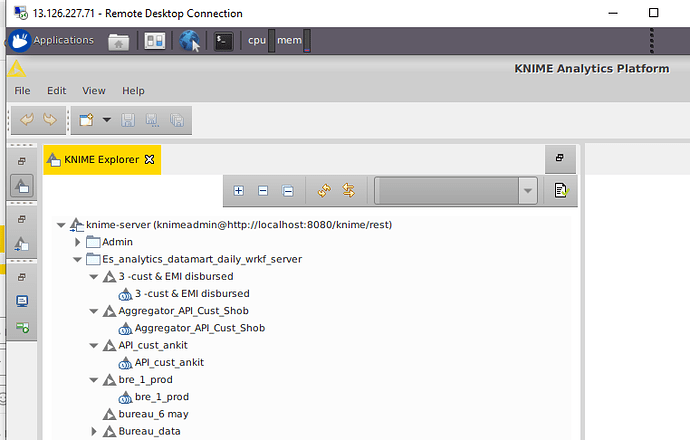Collapse Es_analytics_datamart_daily_wrkf_server folder
Screen dimensions: 690x440
[77, 260]
